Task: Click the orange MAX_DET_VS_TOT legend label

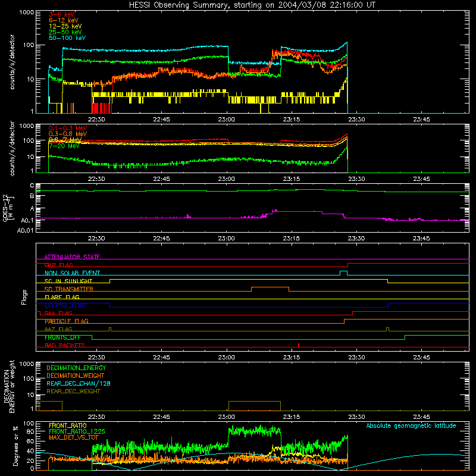Action: (74, 438)
